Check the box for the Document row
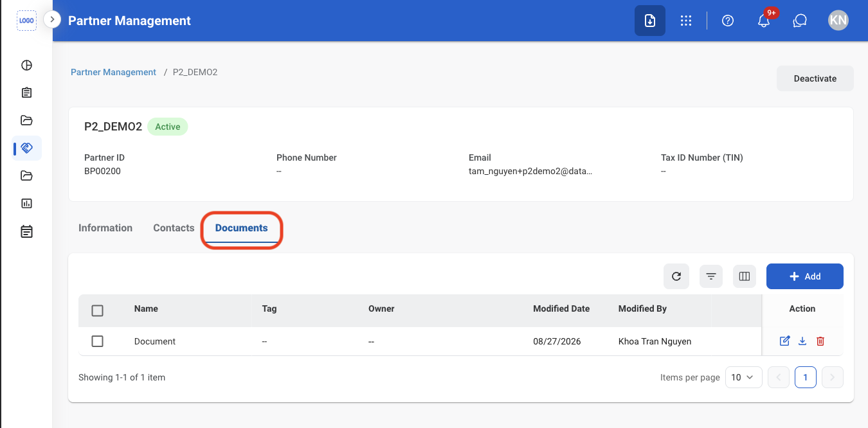Screen dimensions: 868x428 (98, 341)
